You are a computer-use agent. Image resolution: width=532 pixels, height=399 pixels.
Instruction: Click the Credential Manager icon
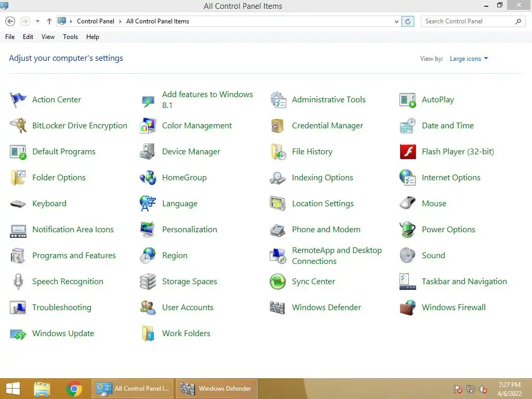pos(278,126)
